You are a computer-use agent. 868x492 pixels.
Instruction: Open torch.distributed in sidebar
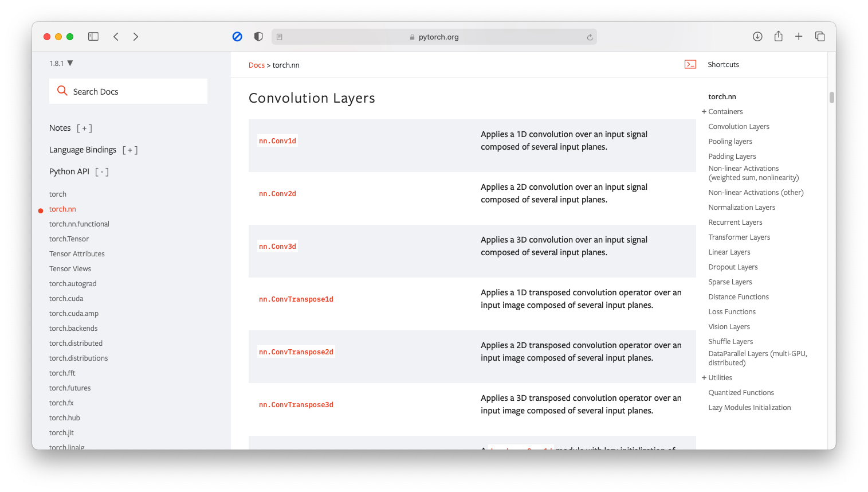[x=76, y=343]
